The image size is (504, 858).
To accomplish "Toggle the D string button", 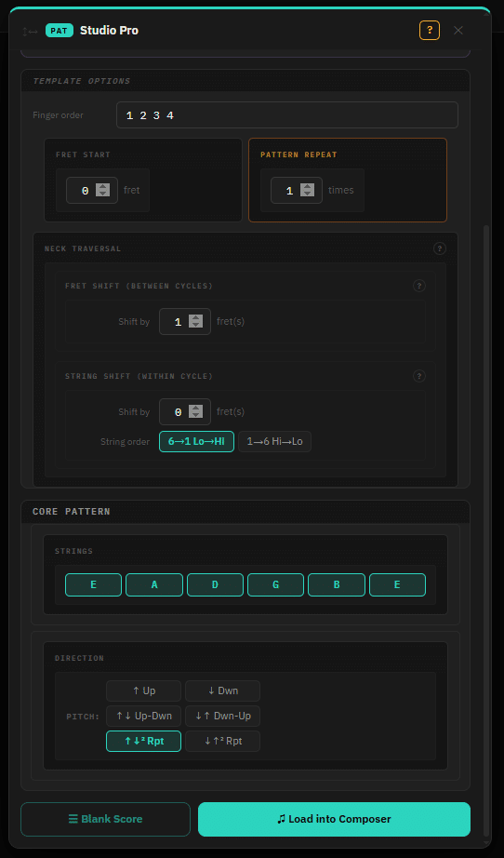I will [215, 584].
